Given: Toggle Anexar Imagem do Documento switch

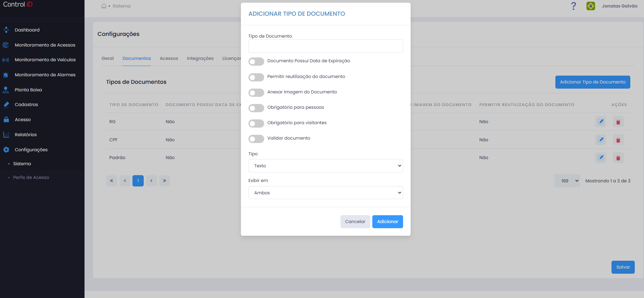Looking at the screenshot, I should tap(256, 93).
